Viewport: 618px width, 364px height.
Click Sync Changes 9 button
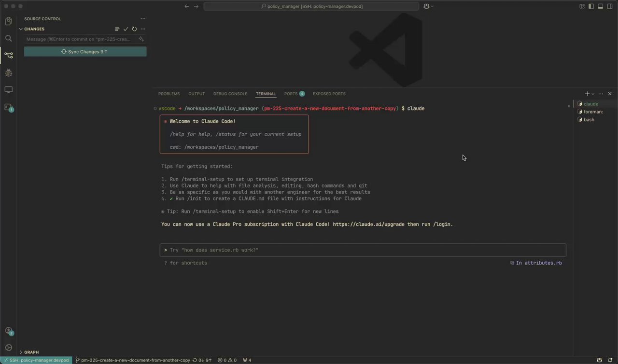coord(85,52)
